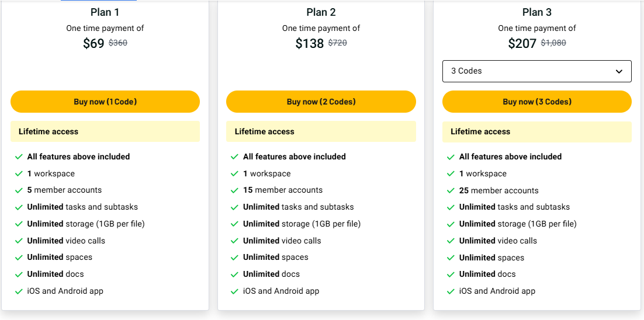644x320 pixels.
Task: Click Lifetime access banner in Plan 2
Action: (x=321, y=131)
